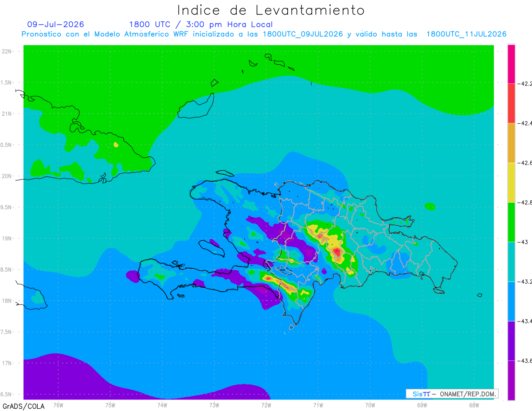This screenshot has width=532, height=411.
Task: Click the 75W longitude axis label
Action: click(x=110, y=405)
